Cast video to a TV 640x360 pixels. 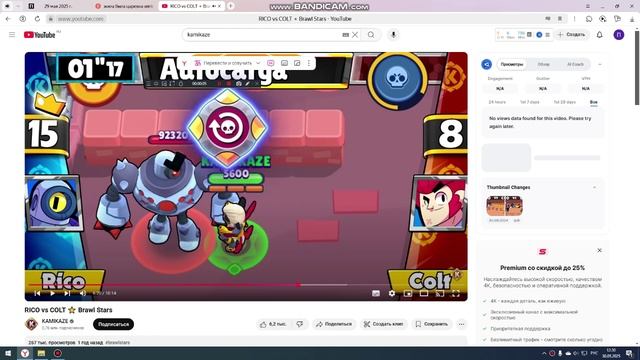440,293
